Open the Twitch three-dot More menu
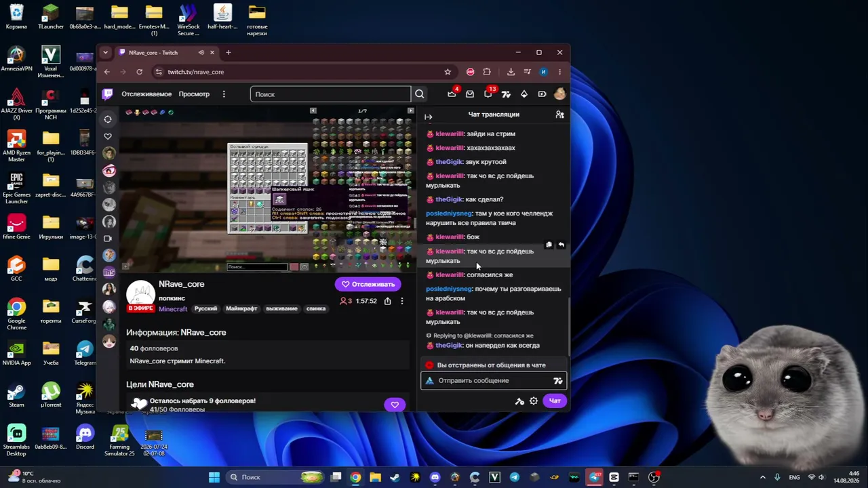Screen dimensions: 868x488 pos(224,94)
